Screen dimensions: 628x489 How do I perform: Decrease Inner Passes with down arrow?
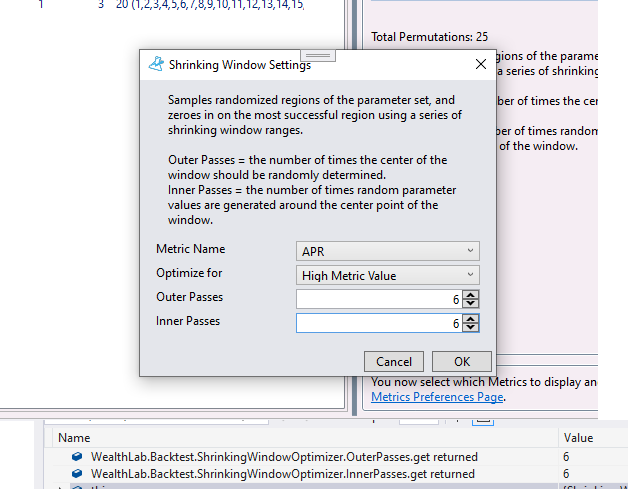pos(472,327)
